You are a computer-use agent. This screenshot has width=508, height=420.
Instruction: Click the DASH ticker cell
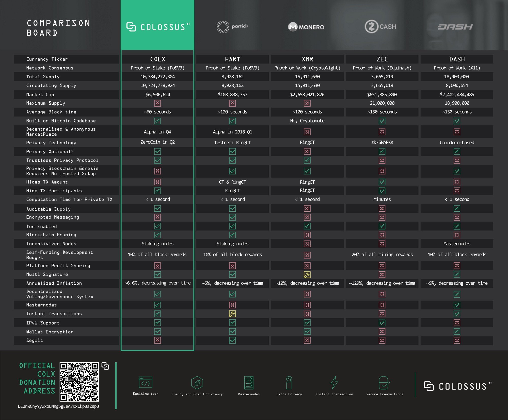[x=457, y=59]
